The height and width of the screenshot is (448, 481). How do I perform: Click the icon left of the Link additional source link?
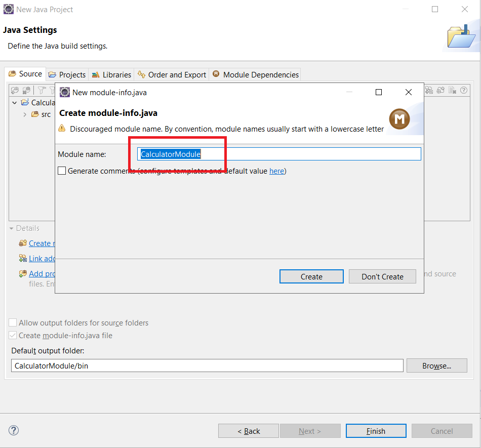23,258
